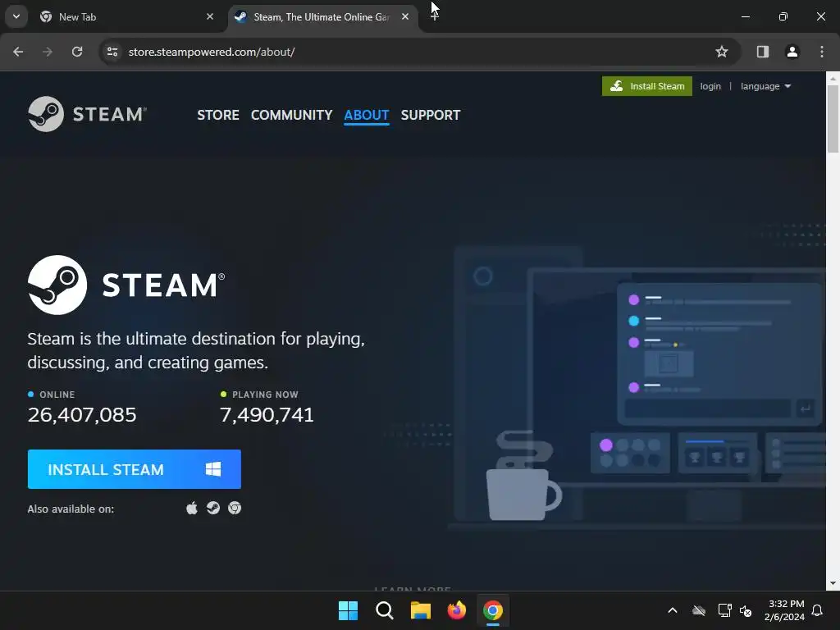Close the New Tab tab
The width and height of the screenshot is (840, 630).
(210, 16)
